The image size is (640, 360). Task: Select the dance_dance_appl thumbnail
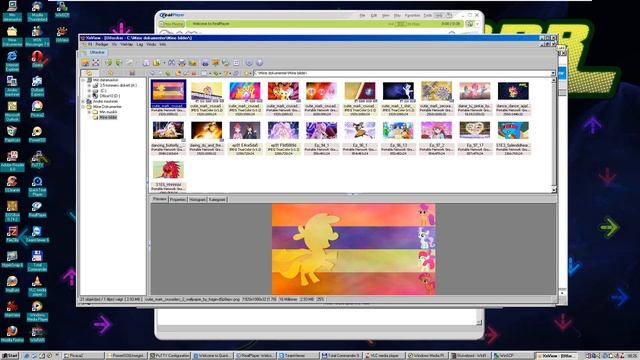pyautogui.click(x=513, y=98)
